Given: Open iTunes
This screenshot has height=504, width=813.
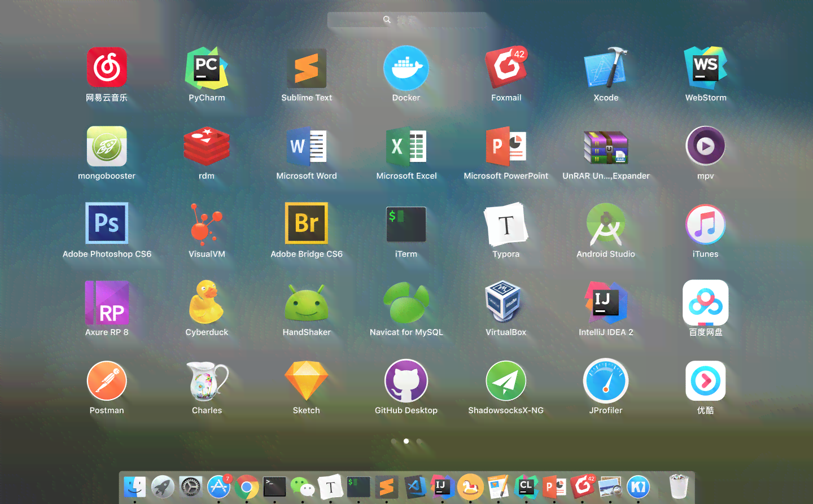Looking at the screenshot, I should point(706,225).
